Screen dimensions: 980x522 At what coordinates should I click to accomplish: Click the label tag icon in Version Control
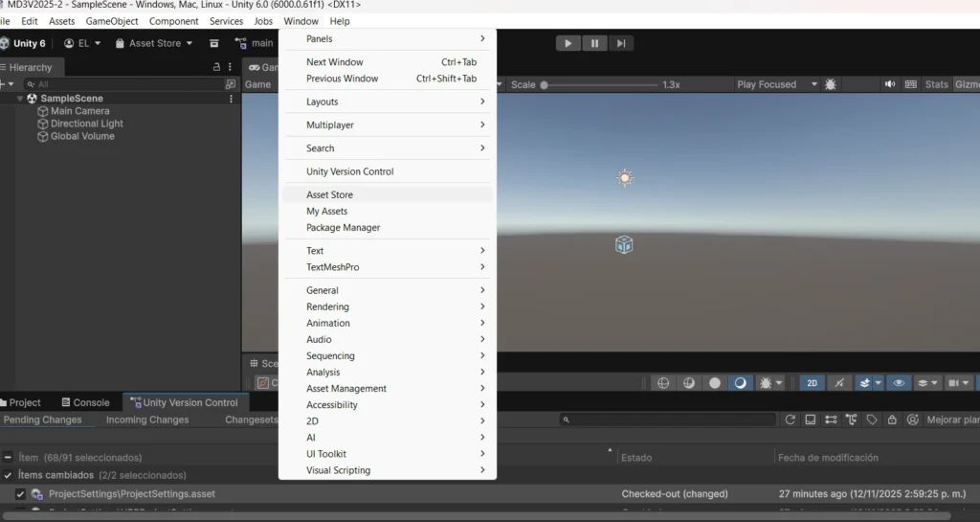(872, 420)
